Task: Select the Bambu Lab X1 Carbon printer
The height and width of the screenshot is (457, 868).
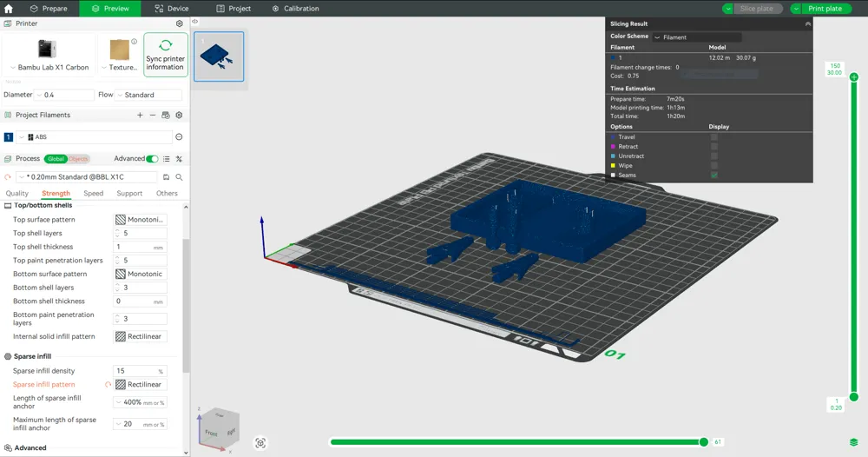Action: pyautogui.click(x=49, y=55)
